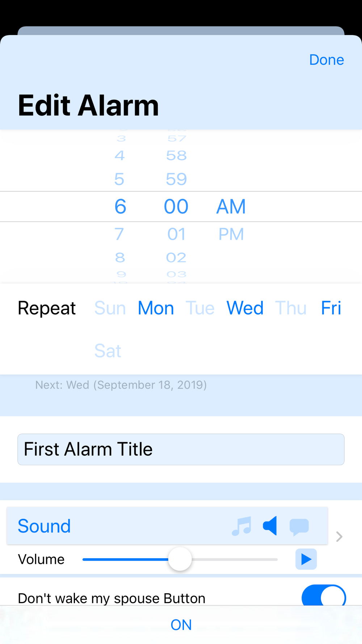Viewport: 362px width, 644px height.
Task: Select hour 7 in time picker
Action: [x=119, y=234]
